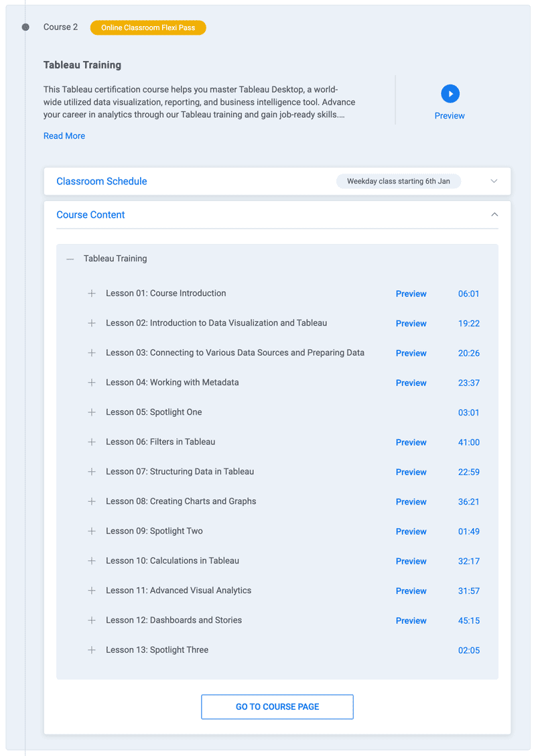The width and height of the screenshot is (536, 756).
Task: Click the Course Content heading
Action: click(x=90, y=215)
